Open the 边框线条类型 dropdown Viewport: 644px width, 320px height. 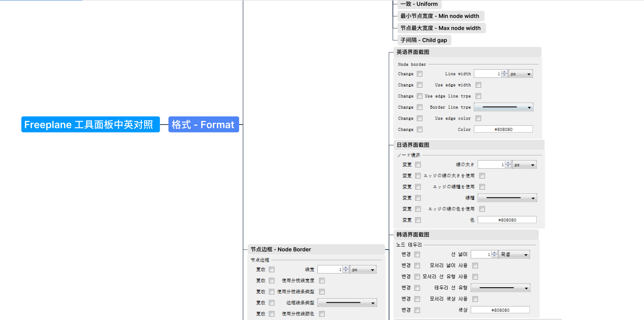pyautogui.click(x=347, y=303)
